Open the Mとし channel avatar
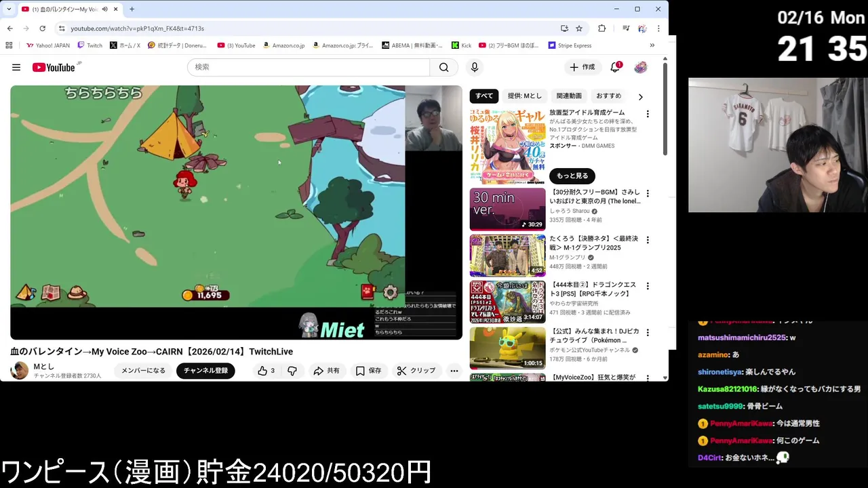The height and width of the screenshot is (488, 868). point(20,371)
